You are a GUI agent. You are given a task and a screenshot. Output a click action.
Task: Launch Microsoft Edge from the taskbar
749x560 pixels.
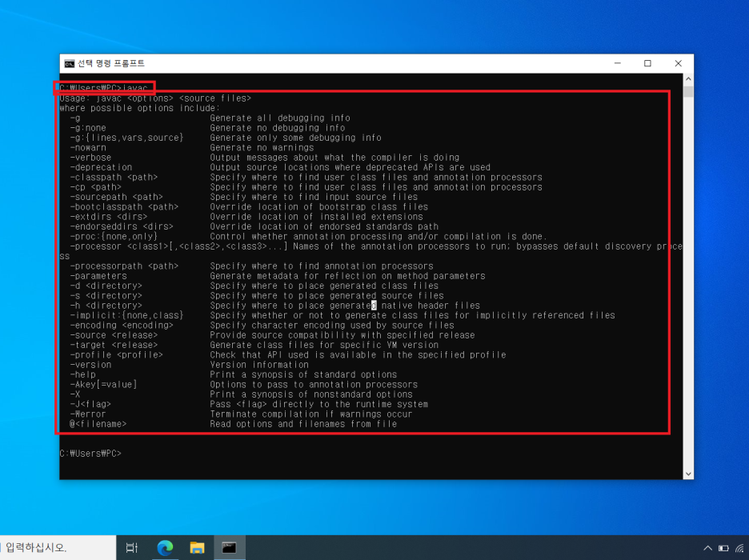[x=166, y=547]
